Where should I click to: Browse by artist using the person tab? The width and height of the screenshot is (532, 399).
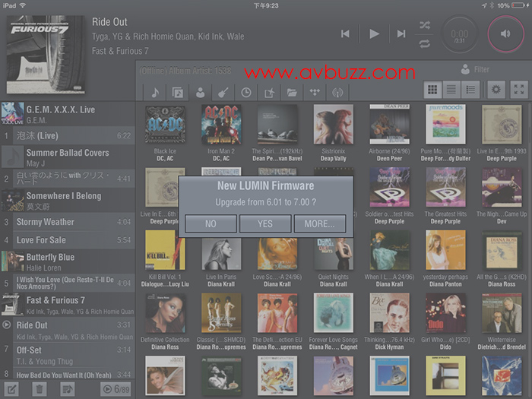coord(201,92)
